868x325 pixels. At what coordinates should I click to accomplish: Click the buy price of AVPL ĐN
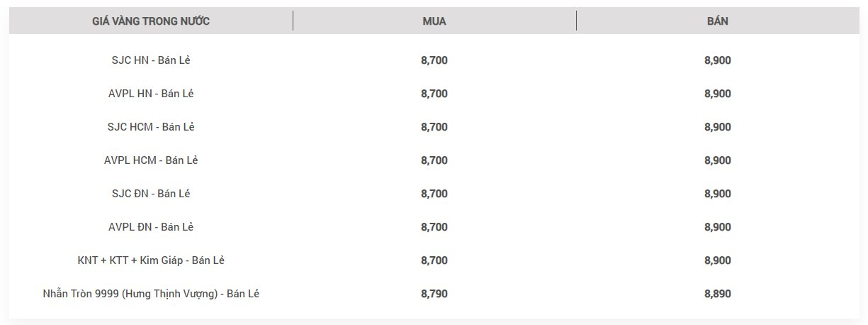tap(434, 227)
